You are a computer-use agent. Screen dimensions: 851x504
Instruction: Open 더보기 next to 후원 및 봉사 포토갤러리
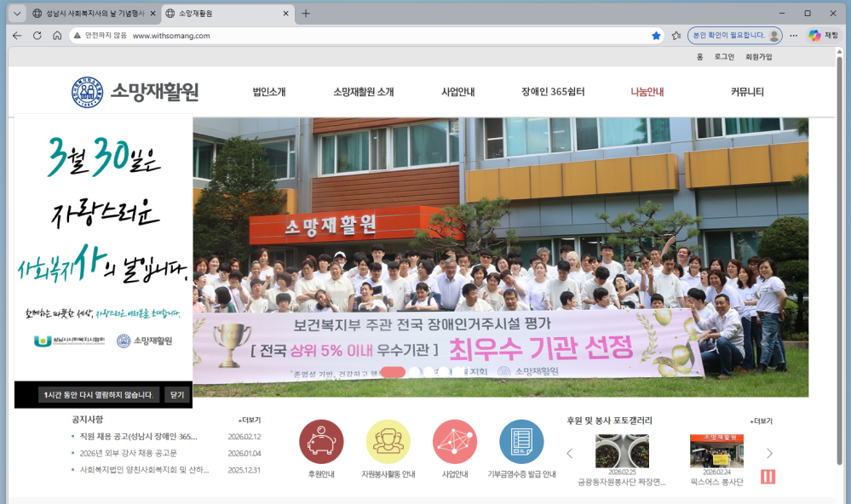click(x=761, y=421)
